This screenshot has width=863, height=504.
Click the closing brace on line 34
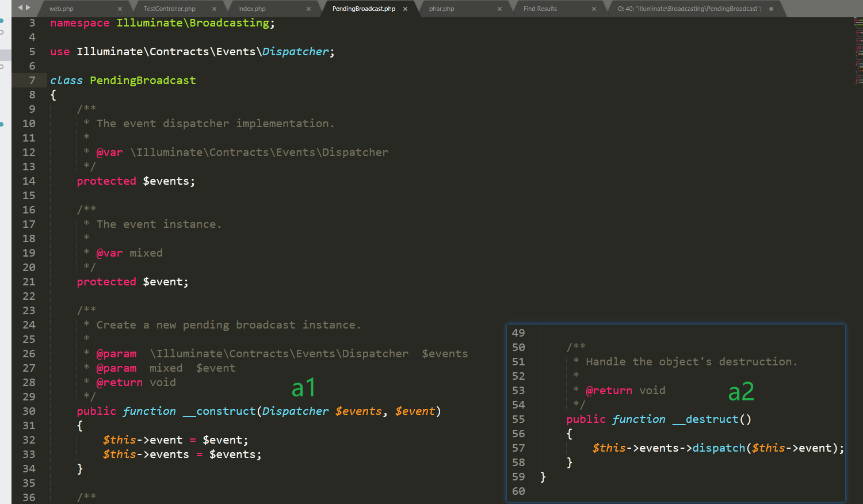coord(80,469)
